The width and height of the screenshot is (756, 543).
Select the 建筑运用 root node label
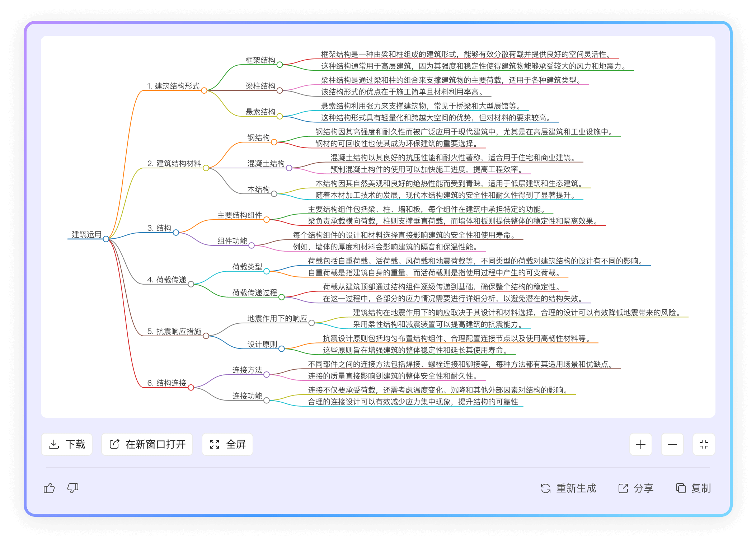[x=86, y=234]
